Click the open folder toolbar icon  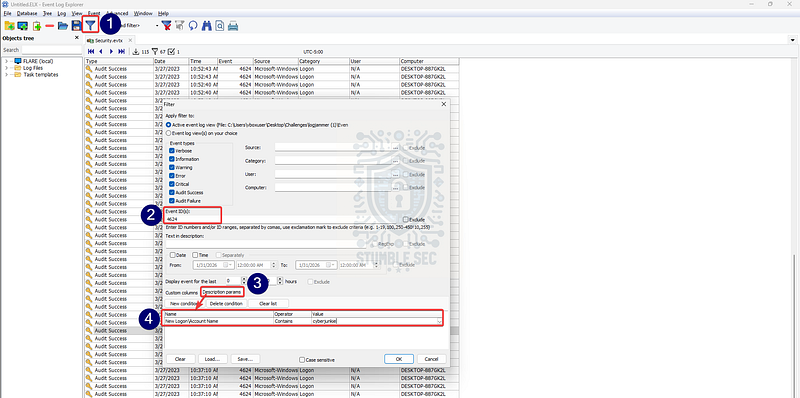63,26
